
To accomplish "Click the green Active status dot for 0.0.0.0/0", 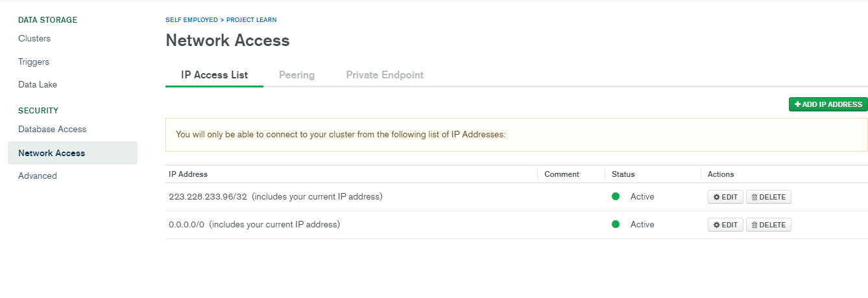I will click(x=616, y=224).
